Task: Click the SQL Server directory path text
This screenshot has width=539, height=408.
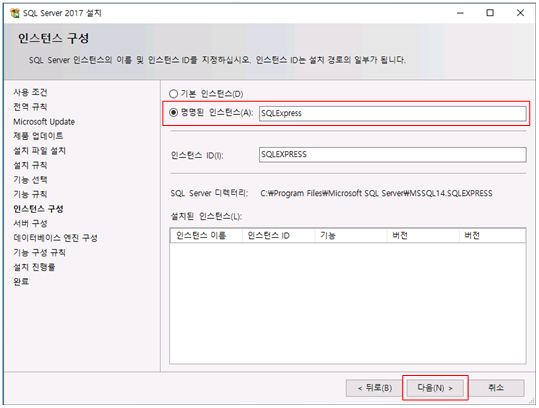Action: (x=376, y=193)
